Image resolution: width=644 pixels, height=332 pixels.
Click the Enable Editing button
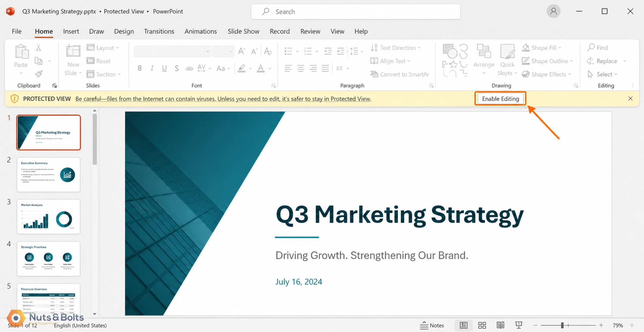(500, 99)
